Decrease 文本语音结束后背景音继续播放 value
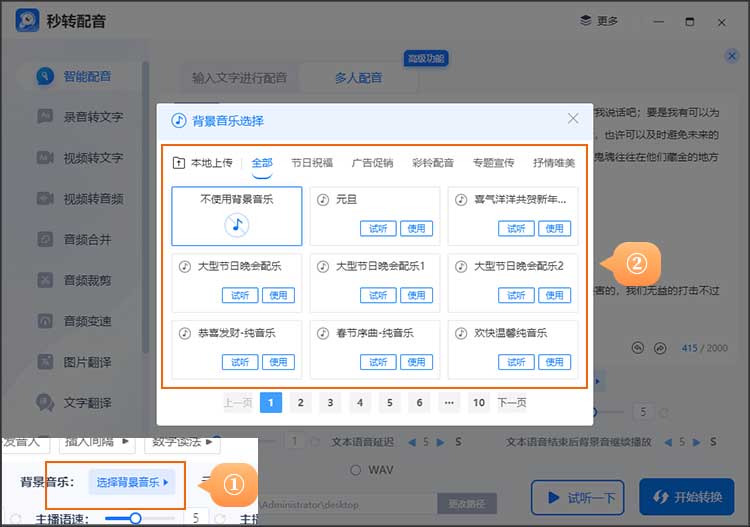This screenshot has height=527, width=750. pos(668,442)
